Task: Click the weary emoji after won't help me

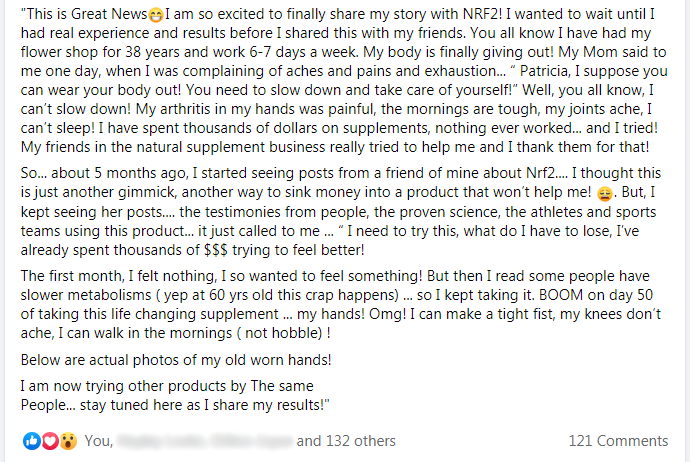Action: coord(605,194)
